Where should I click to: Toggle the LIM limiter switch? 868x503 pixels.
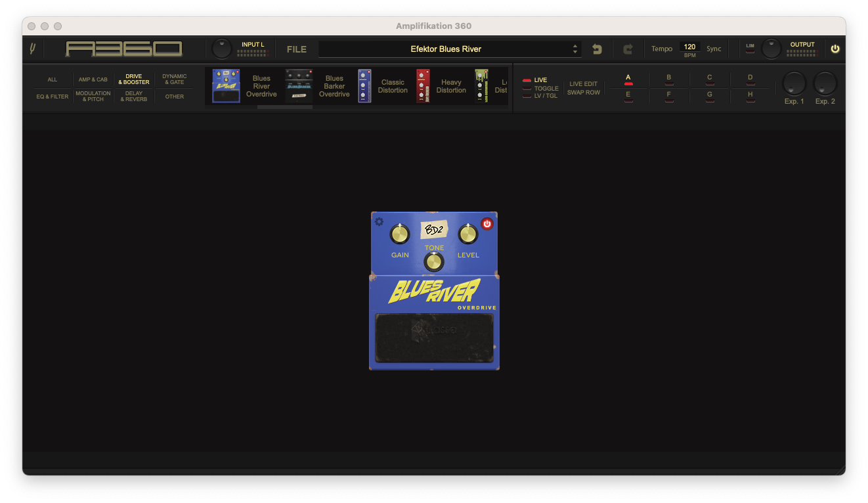point(750,49)
